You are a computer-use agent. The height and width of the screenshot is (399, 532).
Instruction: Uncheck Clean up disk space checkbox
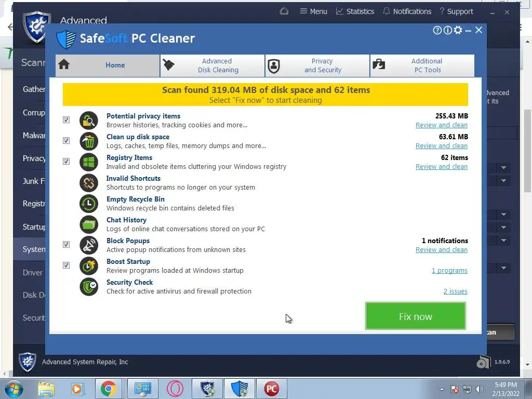[66, 140]
